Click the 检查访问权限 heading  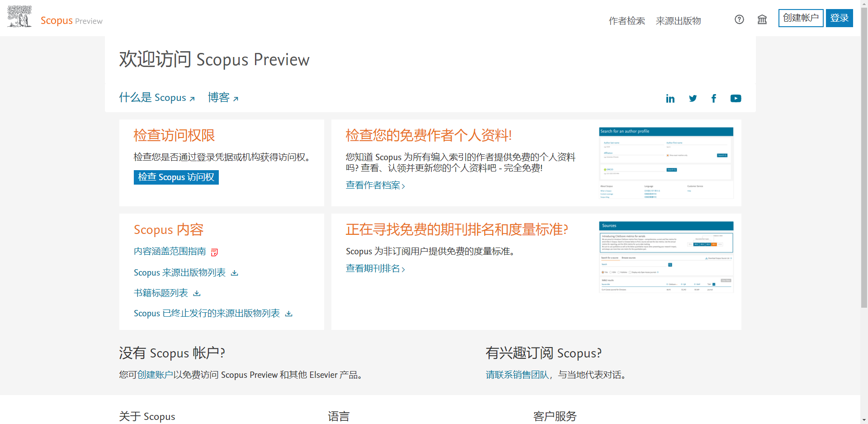click(x=174, y=135)
